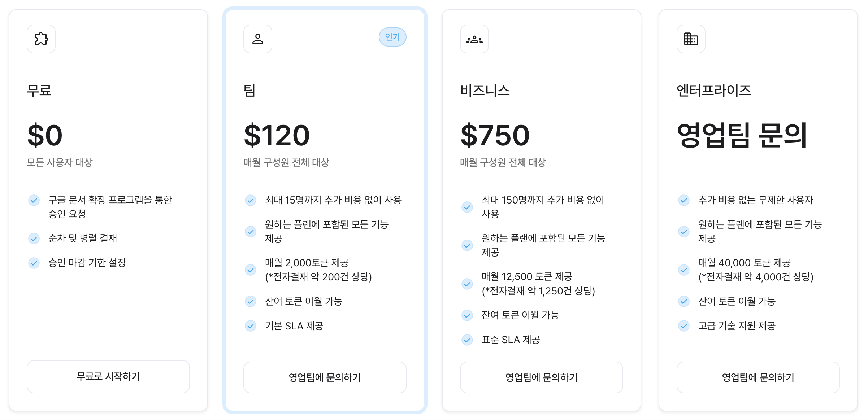
Task: Click 영업팀에 문의하기 under the 엔터프라이즈 plan
Action: (758, 377)
